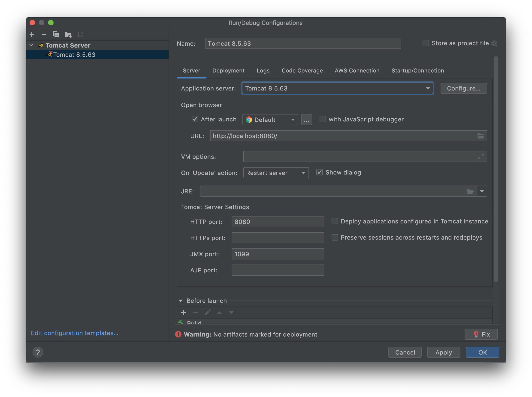This screenshot has width=532, height=397.
Task: Add a Before launch task with plus
Action: (x=183, y=313)
